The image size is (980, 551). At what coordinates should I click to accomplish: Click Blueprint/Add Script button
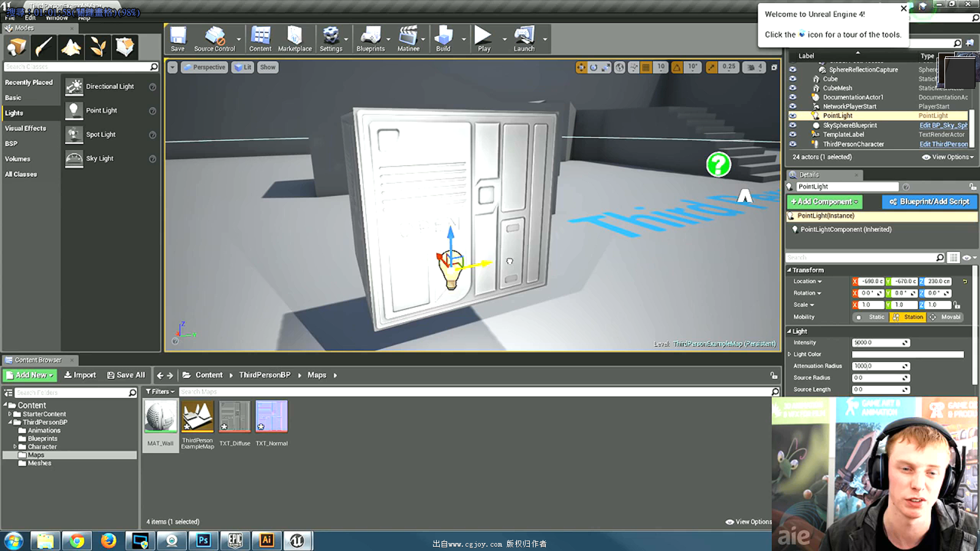pos(929,201)
